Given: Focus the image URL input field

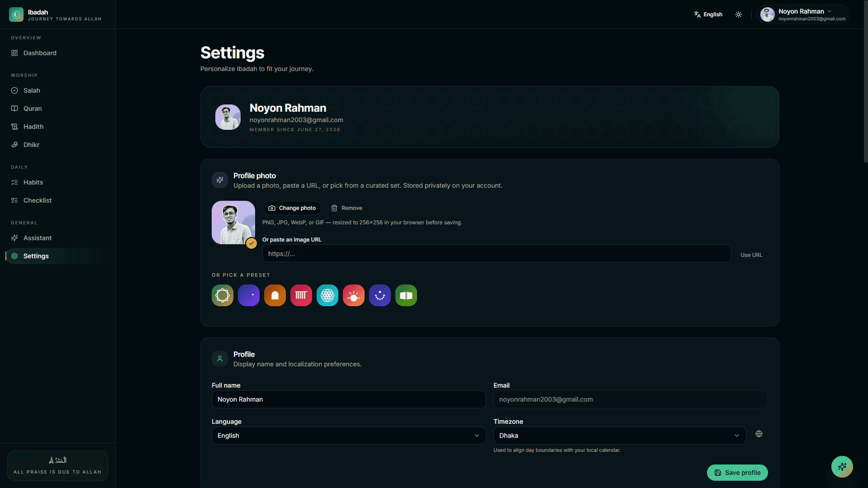Looking at the screenshot, I should click(497, 254).
